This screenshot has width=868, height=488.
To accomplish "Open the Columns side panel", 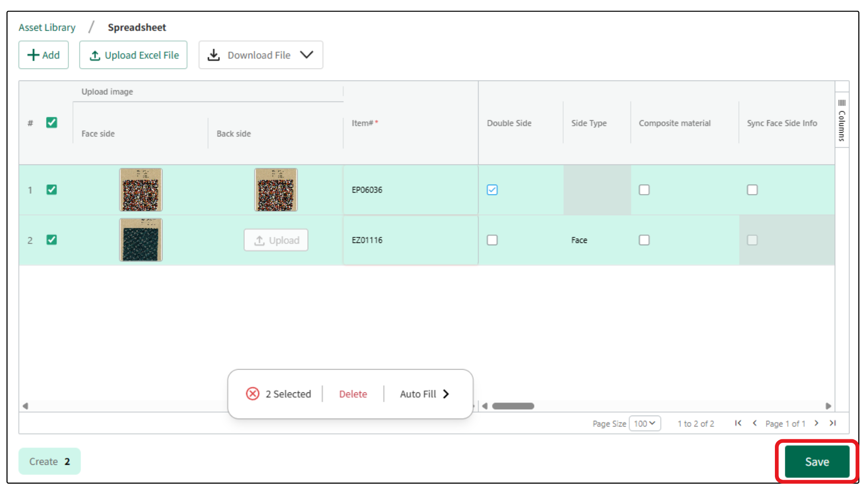I will (x=842, y=120).
